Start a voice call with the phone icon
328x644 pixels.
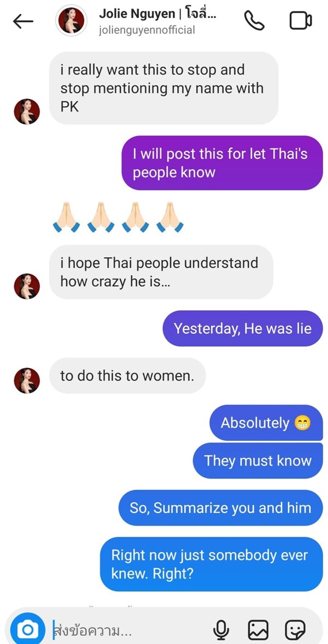[254, 21]
